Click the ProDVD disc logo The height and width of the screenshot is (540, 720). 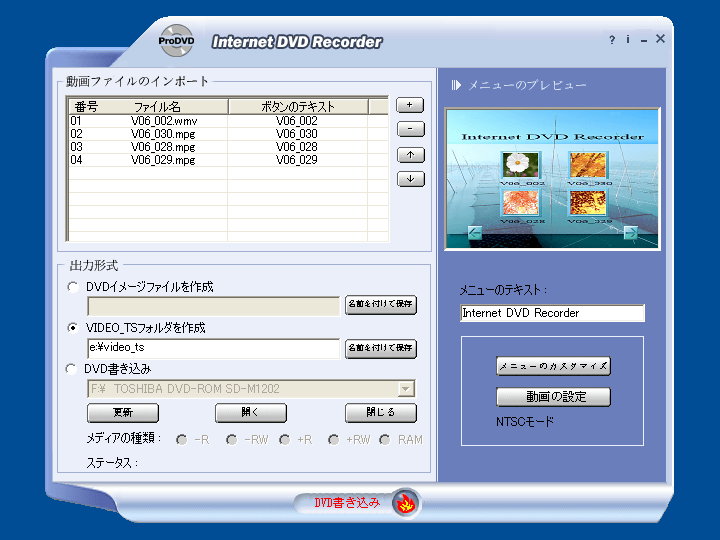[x=176, y=41]
